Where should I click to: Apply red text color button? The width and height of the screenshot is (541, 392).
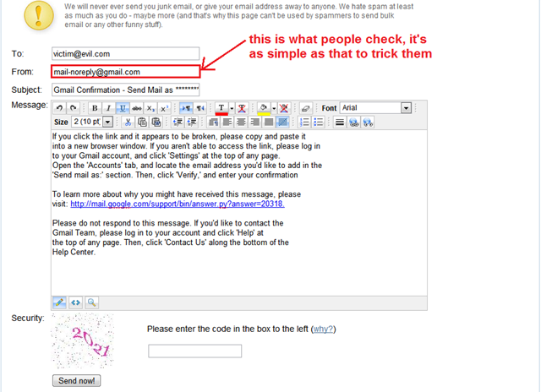(221, 109)
